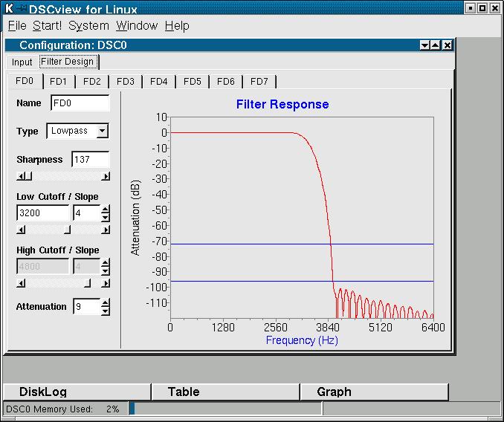504x422 pixels.
Task: Click the K window menu icon in title bar
Action: click(8, 8)
